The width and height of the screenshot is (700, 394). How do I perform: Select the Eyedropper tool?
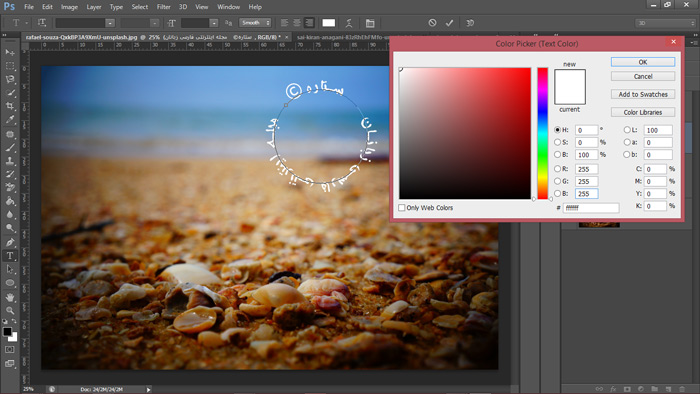point(10,120)
